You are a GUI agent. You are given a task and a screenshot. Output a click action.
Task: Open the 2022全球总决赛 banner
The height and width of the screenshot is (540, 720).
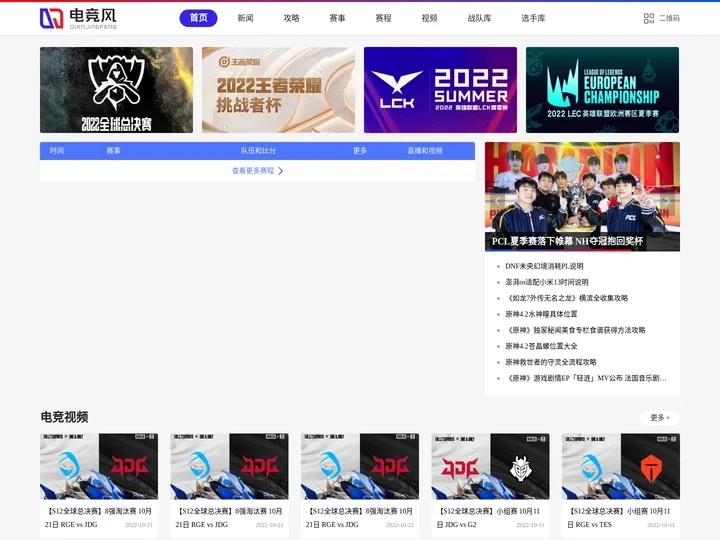click(116, 90)
